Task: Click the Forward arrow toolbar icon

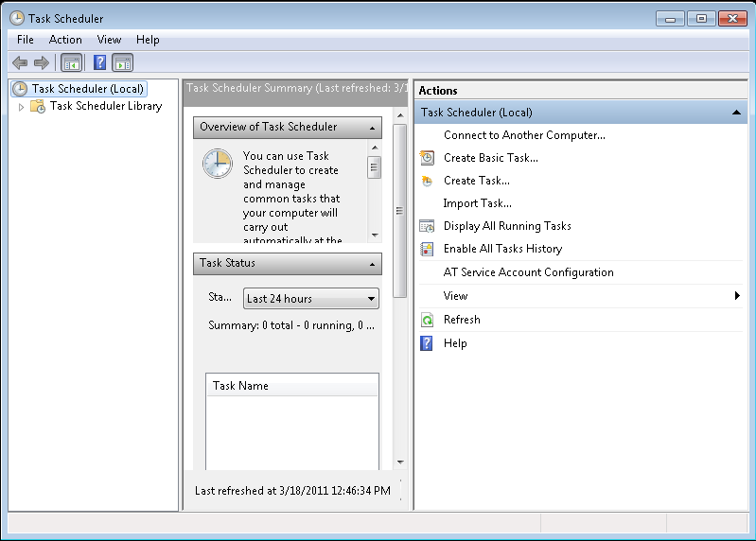Action: 42,62
